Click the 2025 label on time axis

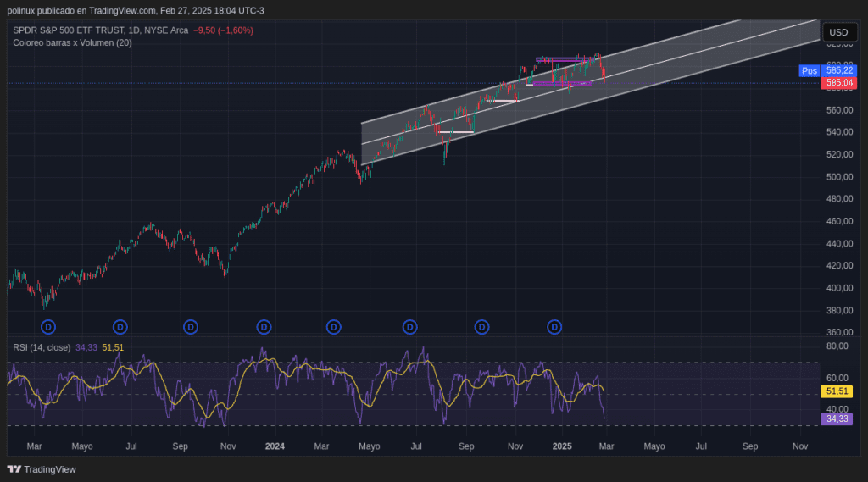click(x=562, y=446)
